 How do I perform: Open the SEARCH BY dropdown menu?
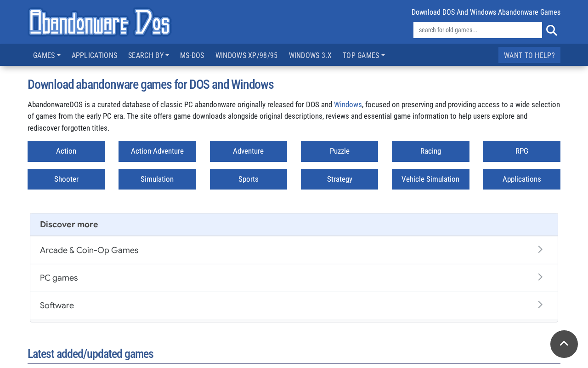point(148,55)
